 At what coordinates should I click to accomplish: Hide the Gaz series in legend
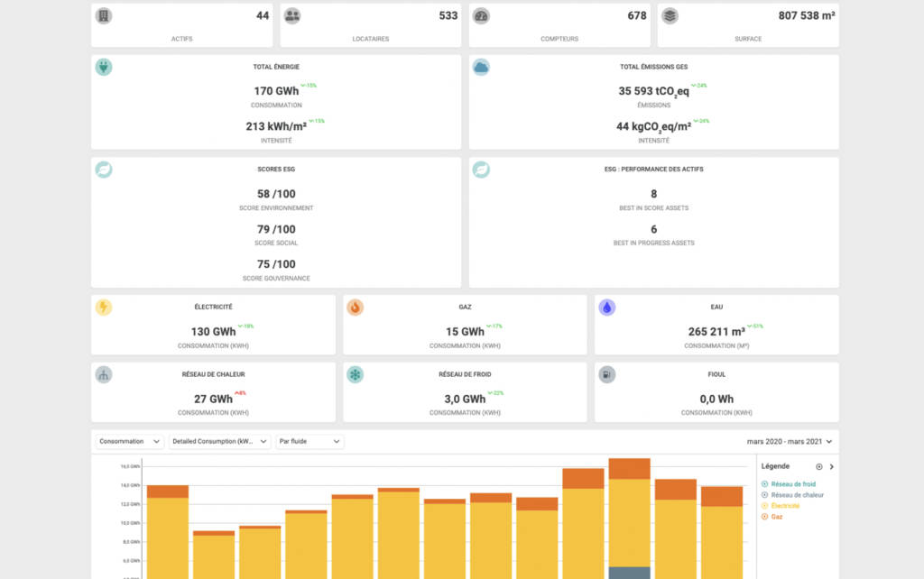776,517
